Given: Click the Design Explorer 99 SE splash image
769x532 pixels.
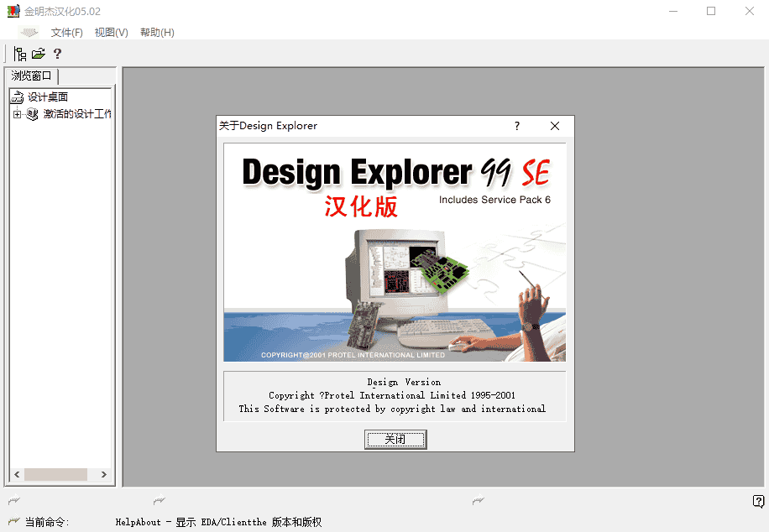Looking at the screenshot, I should 395,253.
